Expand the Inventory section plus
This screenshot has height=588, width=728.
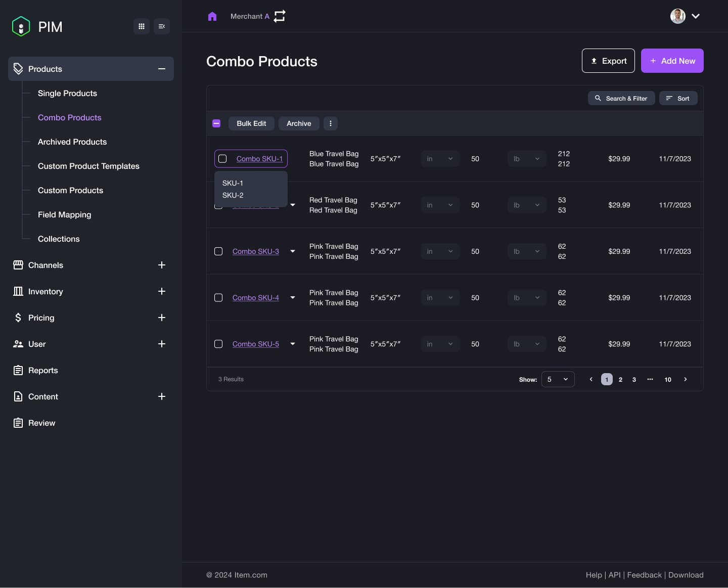click(x=162, y=291)
